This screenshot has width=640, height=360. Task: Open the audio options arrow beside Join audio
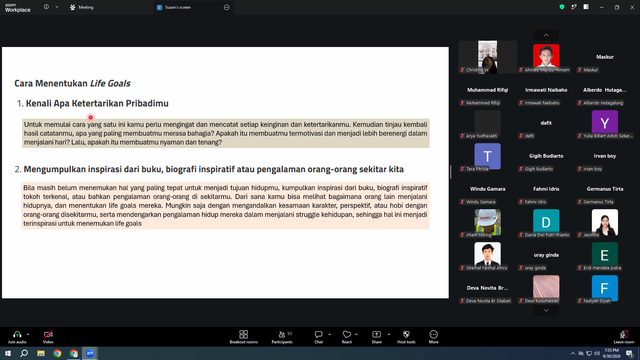click(28, 334)
